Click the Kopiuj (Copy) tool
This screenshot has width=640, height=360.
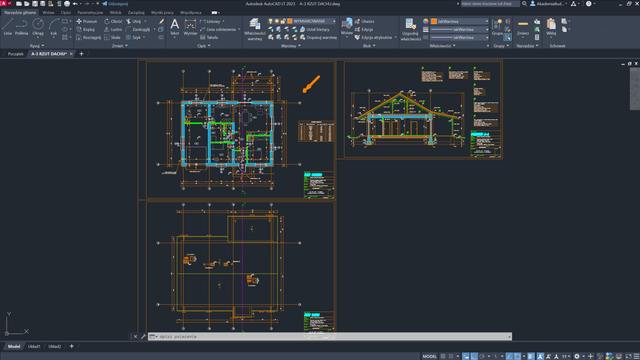pos(86,29)
